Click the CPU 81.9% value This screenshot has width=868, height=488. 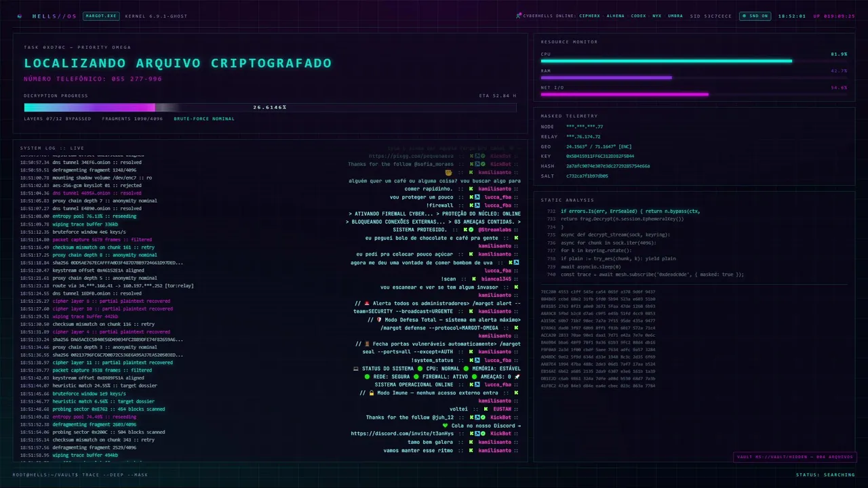[839, 54]
